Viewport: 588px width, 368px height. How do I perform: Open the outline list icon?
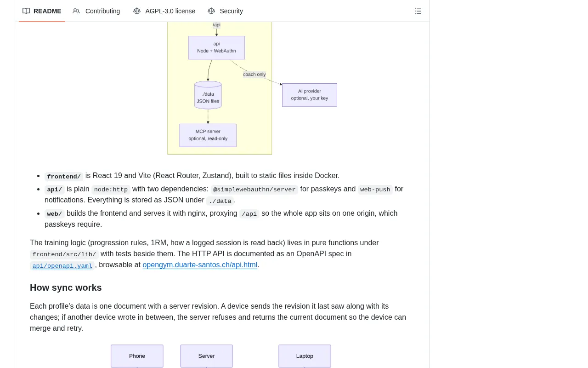[418, 11]
